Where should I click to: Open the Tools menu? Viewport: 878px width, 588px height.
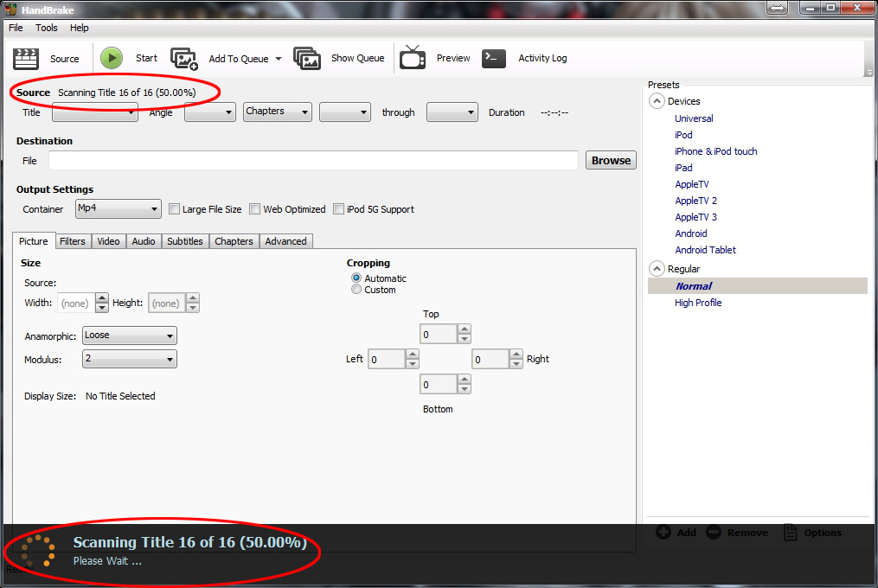[x=47, y=28]
